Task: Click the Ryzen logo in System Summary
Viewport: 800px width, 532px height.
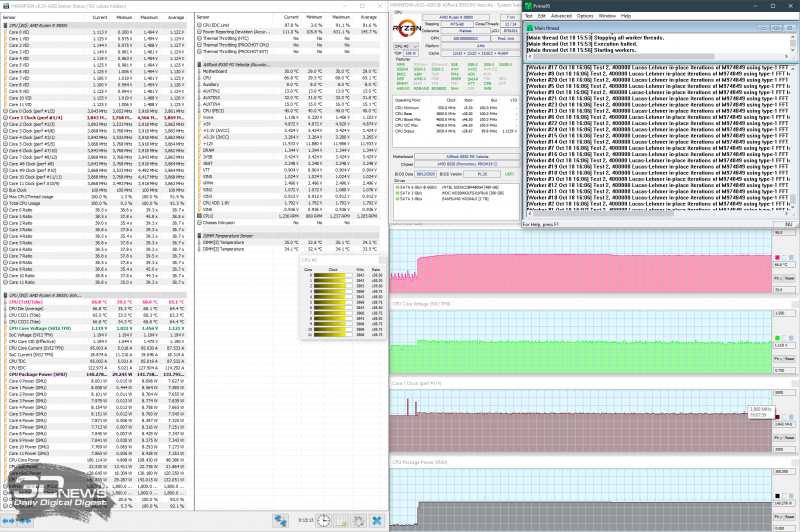Action: tap(407, 29)
